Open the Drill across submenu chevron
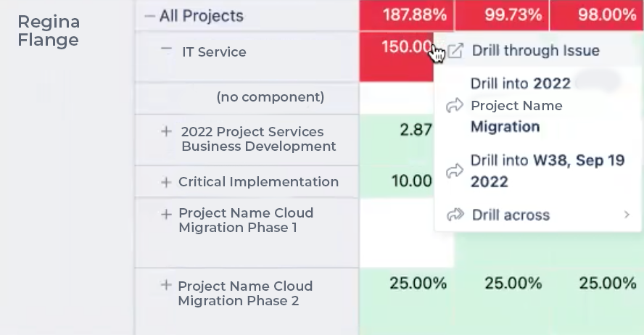Viewport: 644px width, 335px height. coord(627,215)
